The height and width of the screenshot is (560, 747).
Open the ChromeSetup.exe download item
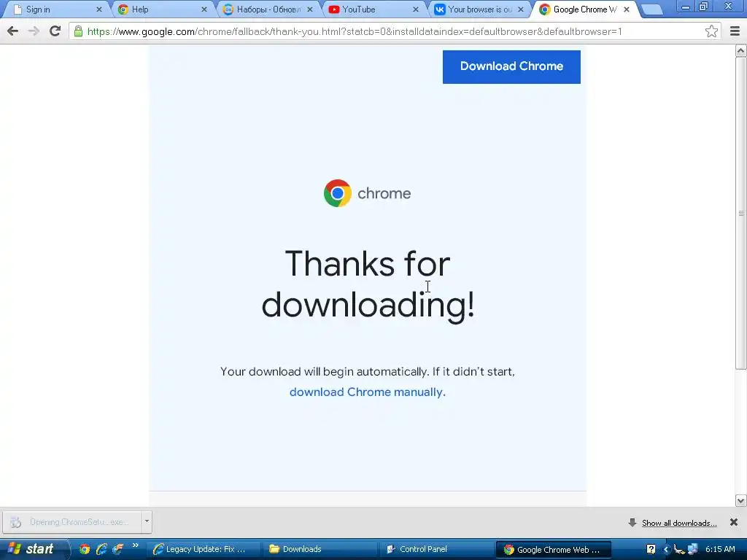71,522
